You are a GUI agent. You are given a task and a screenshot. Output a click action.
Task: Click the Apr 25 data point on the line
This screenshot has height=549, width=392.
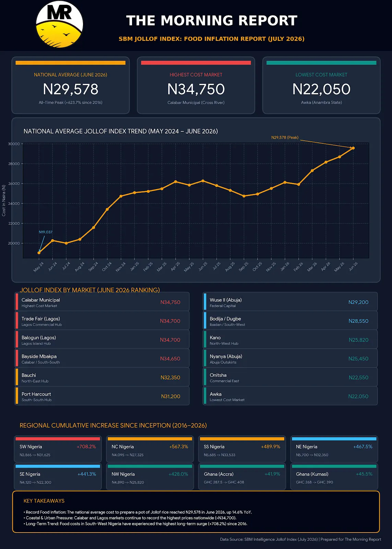point(176,182)
